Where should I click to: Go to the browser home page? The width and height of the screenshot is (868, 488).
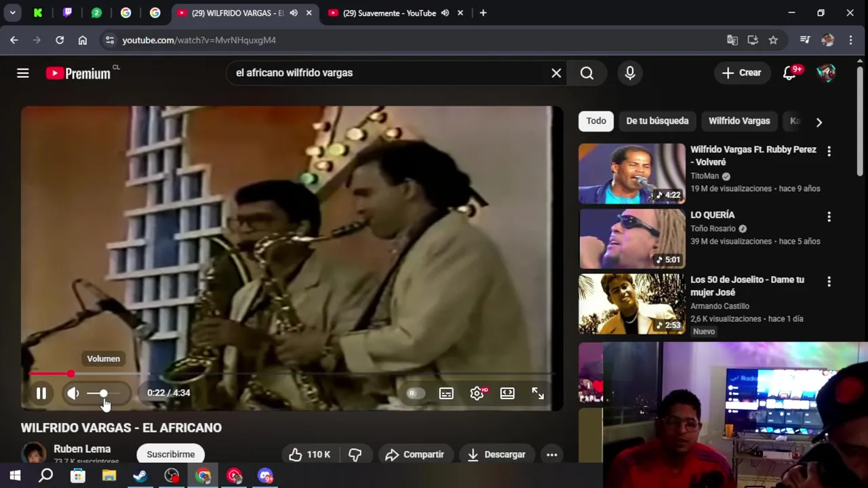coord(83,40)
